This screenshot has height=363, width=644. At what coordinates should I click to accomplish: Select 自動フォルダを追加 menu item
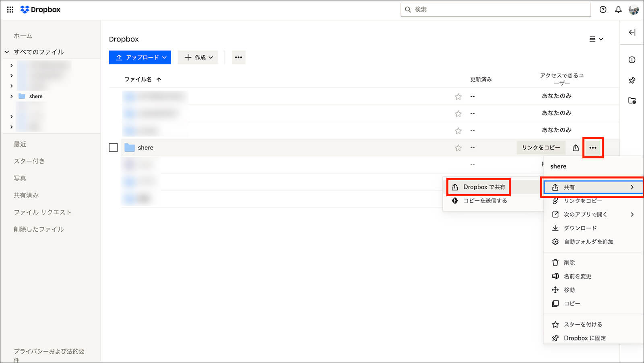(593, 242)
